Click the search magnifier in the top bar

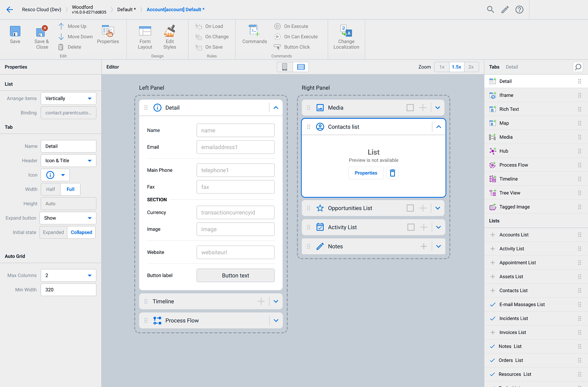click(490, 10)
